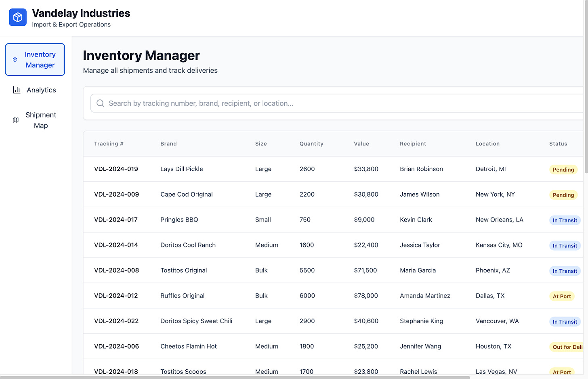Viewport: 588px width, 379px height.
Task: Click the New Orleans, LA location cell
Action: click(x=500, y=220)
